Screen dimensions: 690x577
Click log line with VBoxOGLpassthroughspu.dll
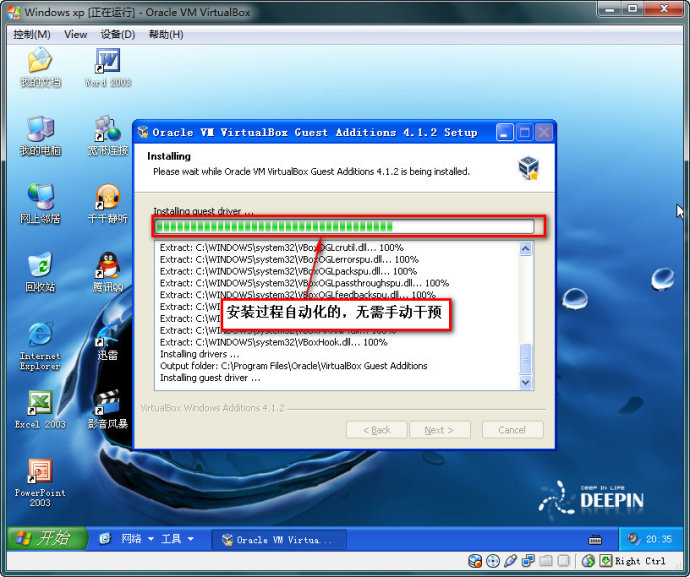coord(305,283)
